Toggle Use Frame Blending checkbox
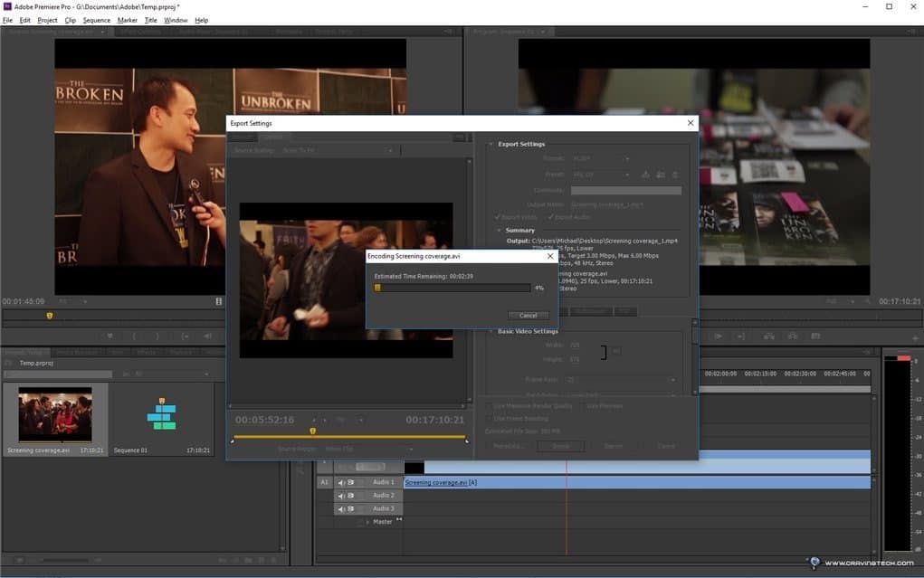This screenshot has height=578, width=924. 489,418
